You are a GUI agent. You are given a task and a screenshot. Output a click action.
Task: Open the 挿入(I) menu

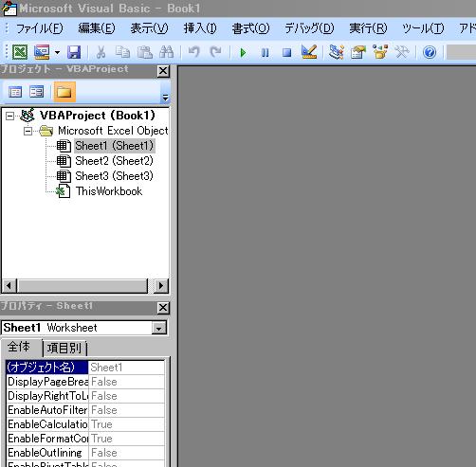coord(200,28)
